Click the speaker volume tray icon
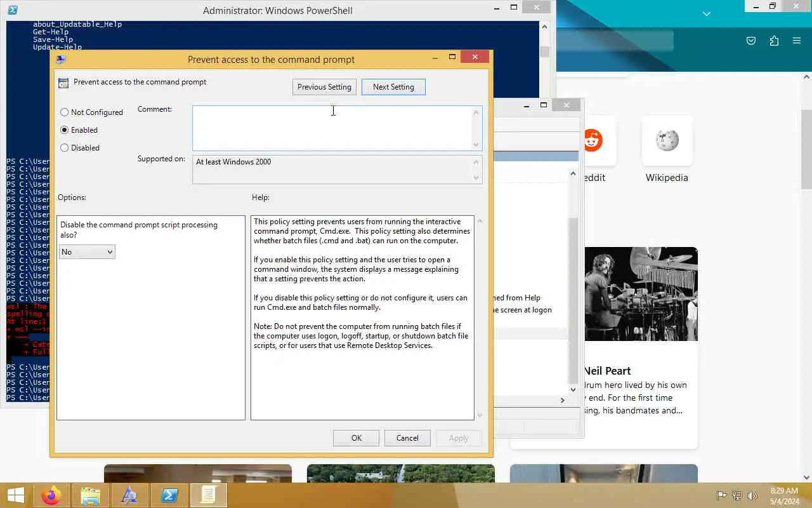Image resolution: width=812 pixels, height=508 pixels. [752, 496]
